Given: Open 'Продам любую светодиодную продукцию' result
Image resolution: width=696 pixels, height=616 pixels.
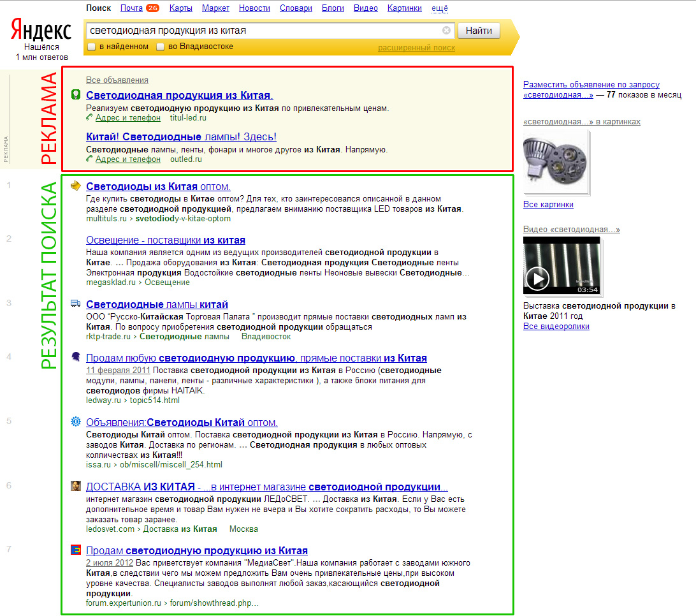Looking at the screenshot, I should [x=257, y=358].
